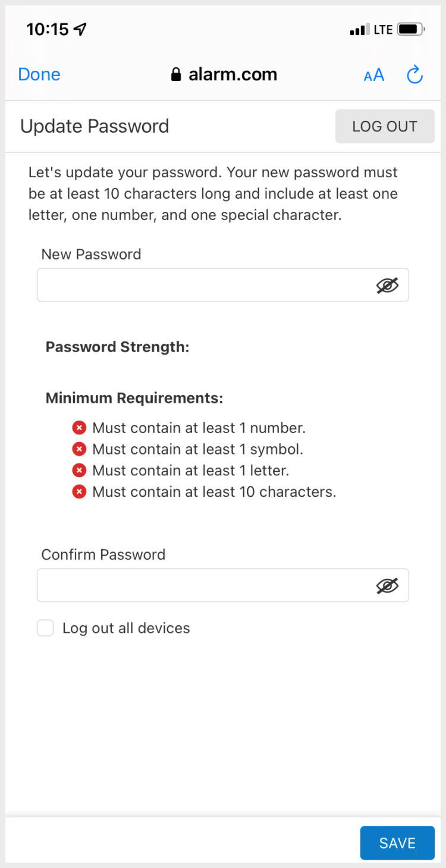Click red X next to number requirement
The height and width of the screenshot is (868, 446).
point(79,428)
